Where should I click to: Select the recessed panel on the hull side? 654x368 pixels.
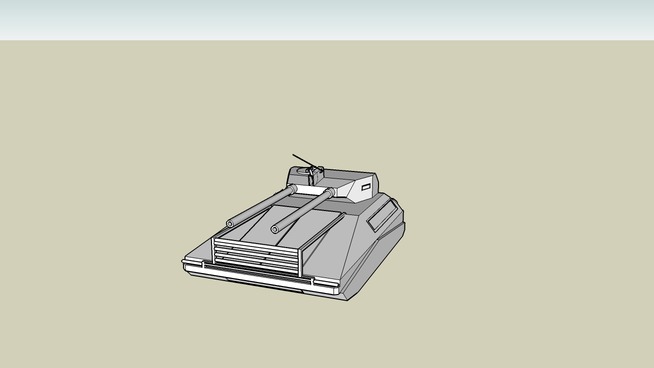[382, 216]
